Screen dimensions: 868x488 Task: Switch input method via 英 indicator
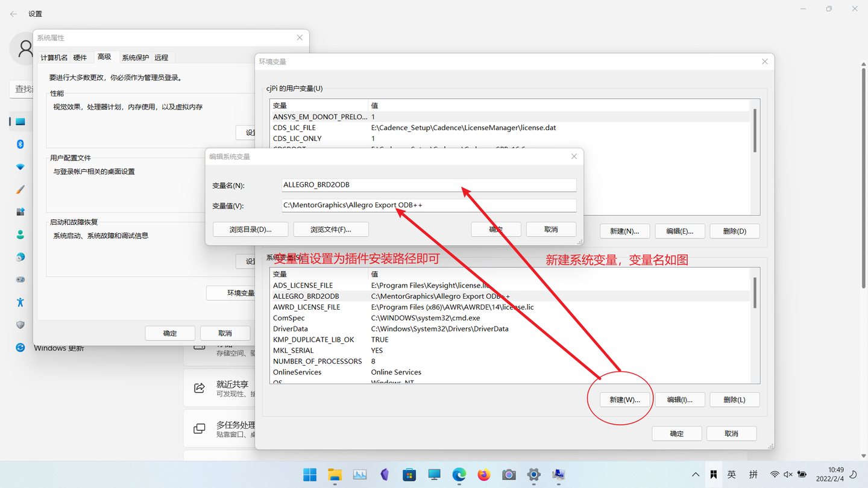point(731,474)
